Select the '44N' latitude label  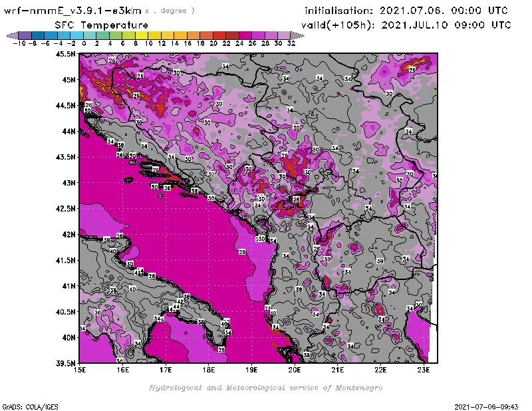(68, 131)
